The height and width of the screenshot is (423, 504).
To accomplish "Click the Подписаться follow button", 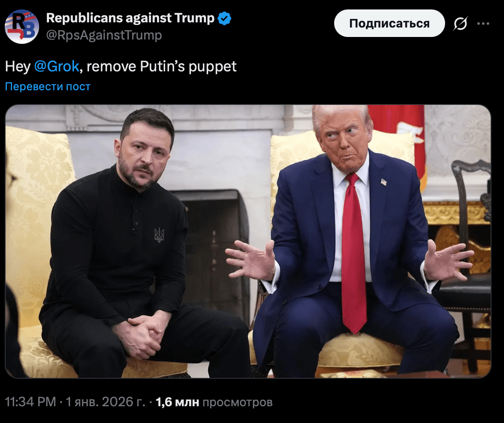I will (389, 23).
